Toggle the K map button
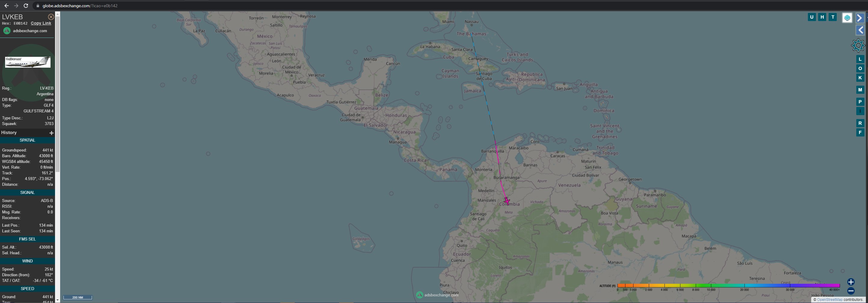This screenshot has width=868, height=303. pyautogui.click(x=860, y=78)
